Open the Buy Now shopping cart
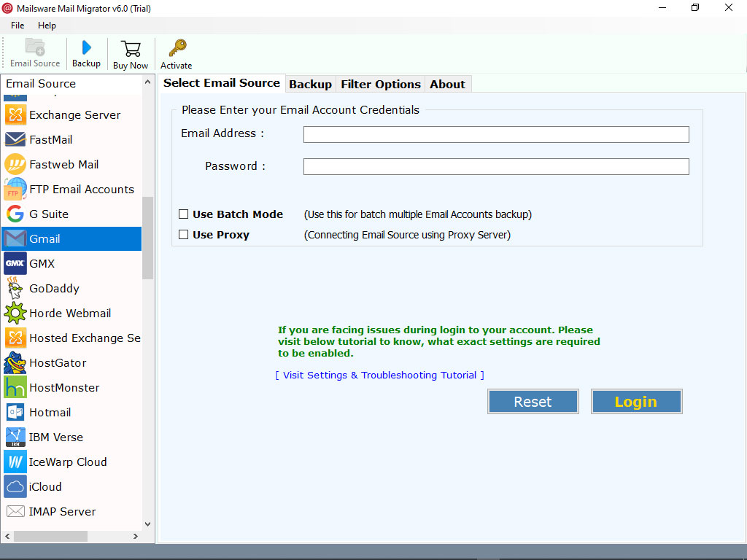This screenshot has width=747, height=560. click(x=131, y=49)
